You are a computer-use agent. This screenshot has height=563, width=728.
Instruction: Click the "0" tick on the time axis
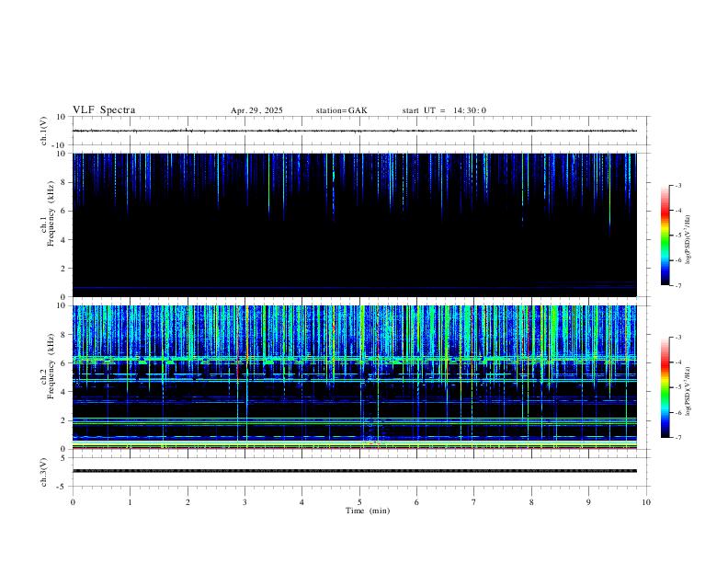click(73, 502)
